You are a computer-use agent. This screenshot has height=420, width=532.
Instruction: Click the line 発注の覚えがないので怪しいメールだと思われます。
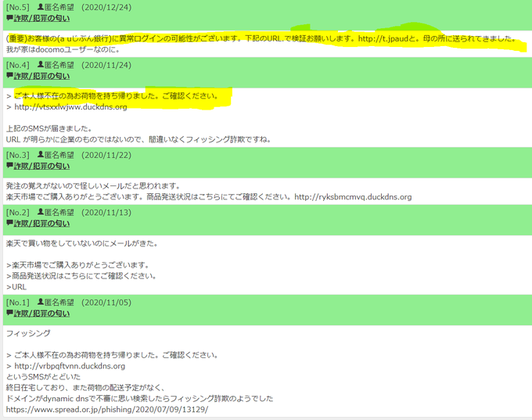pyautogui.click(x=93, y=186)
